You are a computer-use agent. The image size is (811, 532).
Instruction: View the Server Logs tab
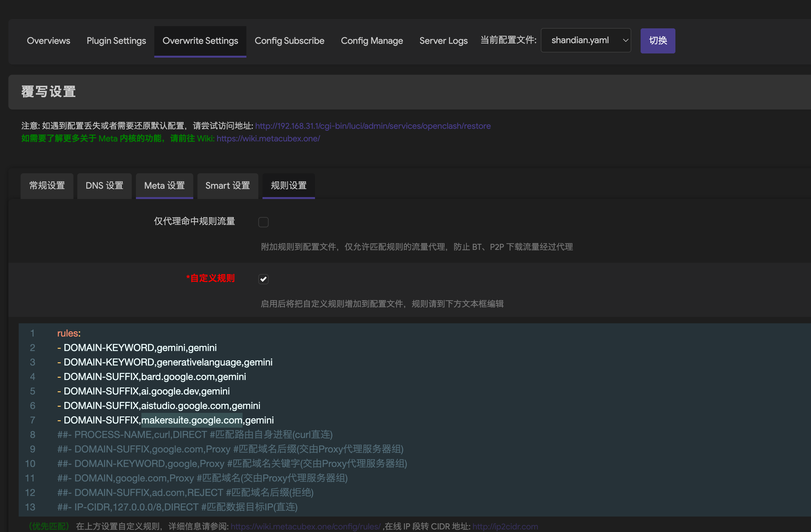tap(443, 41)
